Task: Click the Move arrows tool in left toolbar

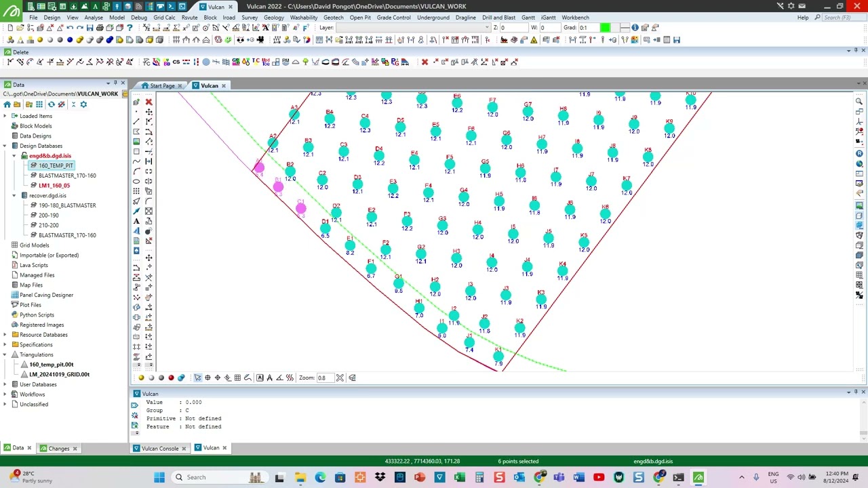Action: tap(149, 112)
